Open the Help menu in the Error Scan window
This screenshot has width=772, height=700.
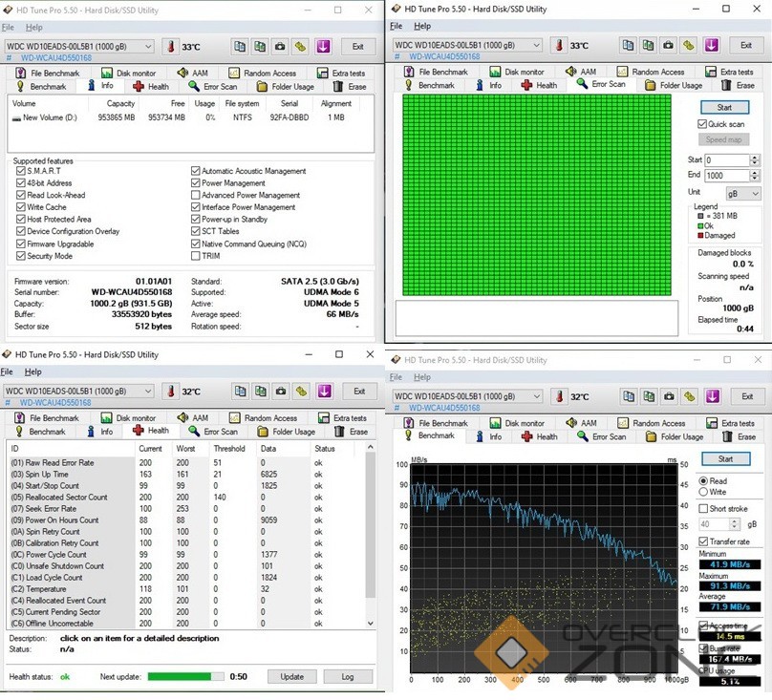422,26
